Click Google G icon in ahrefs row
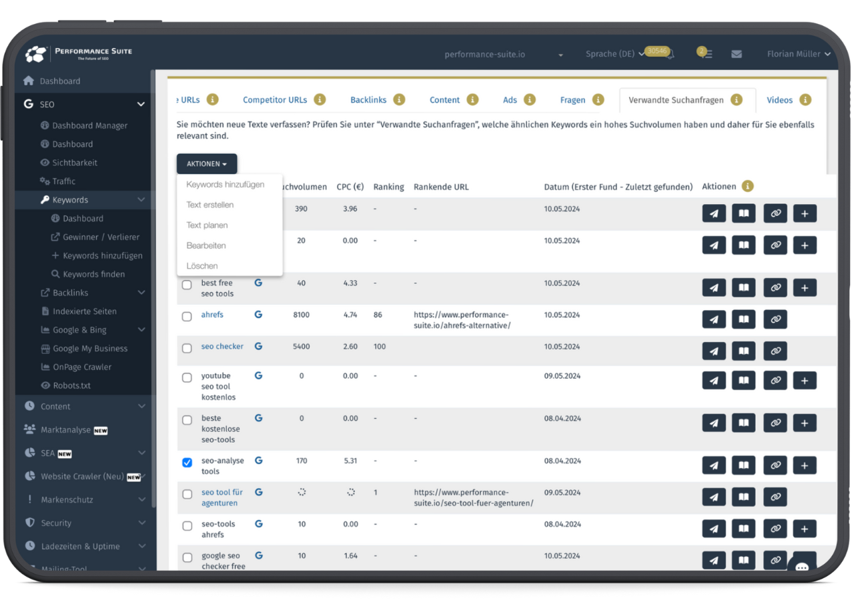 [258, 315]
